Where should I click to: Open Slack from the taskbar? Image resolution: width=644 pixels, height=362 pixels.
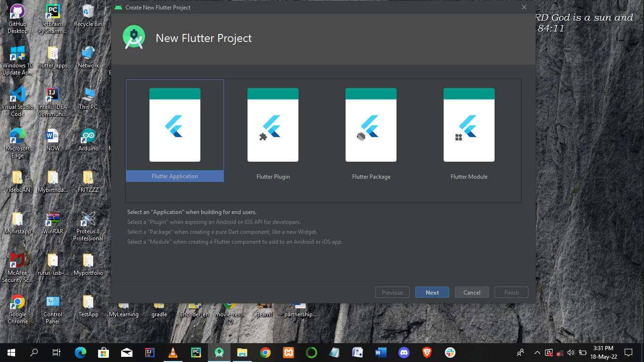point(450,352)
